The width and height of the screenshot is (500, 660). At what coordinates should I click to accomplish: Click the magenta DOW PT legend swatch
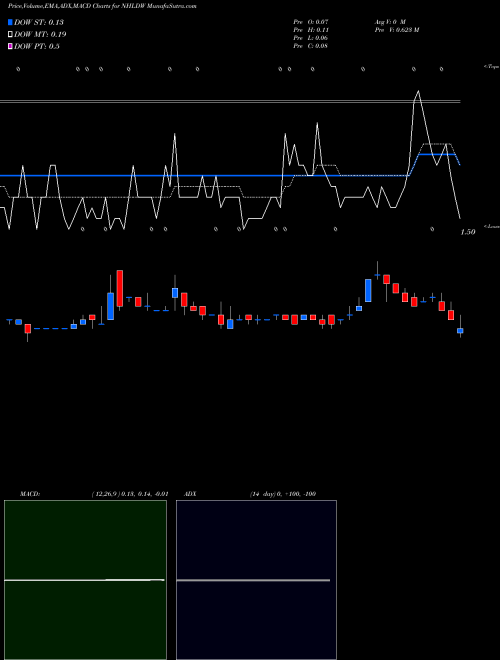(10, 46)
